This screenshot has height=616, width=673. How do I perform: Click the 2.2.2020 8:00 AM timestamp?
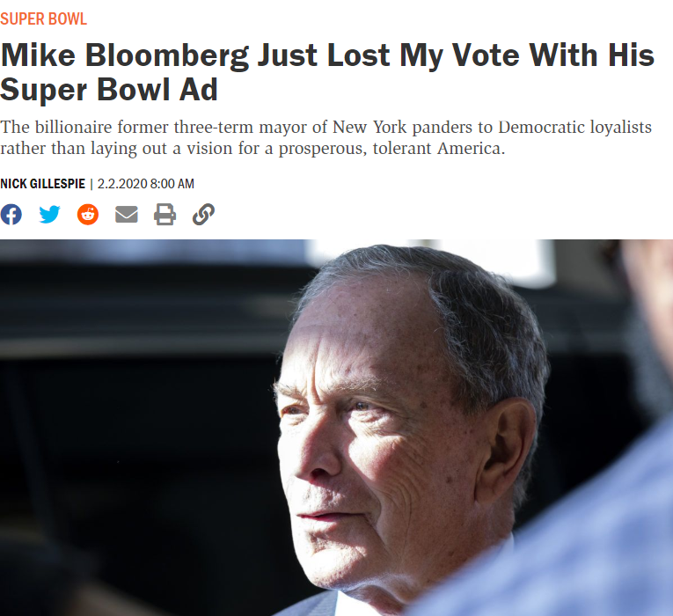146,184
